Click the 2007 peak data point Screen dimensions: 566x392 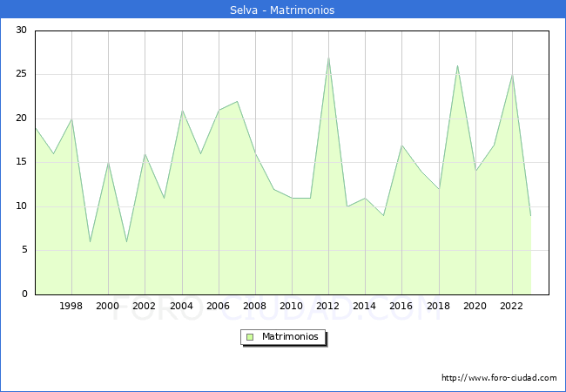point(237,101)
